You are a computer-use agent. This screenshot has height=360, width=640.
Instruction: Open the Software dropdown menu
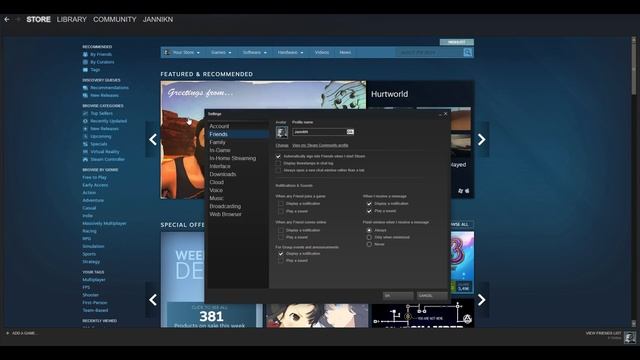coord(255,52)
